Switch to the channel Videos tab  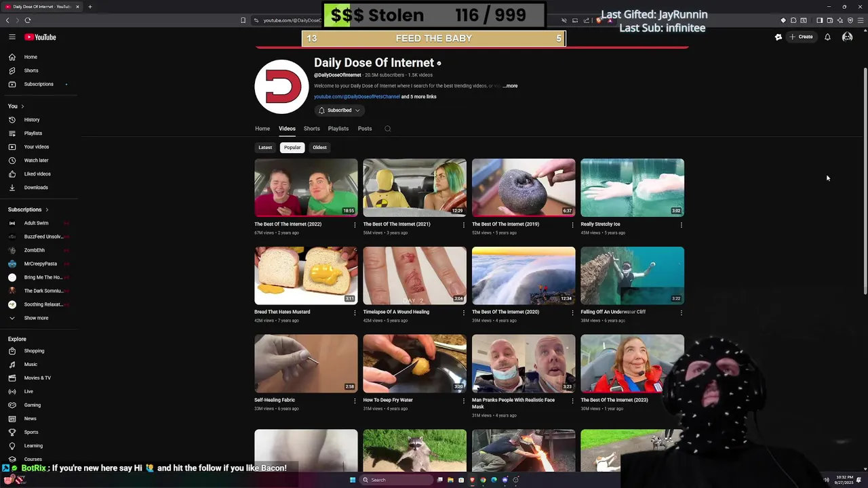(287, 129)
